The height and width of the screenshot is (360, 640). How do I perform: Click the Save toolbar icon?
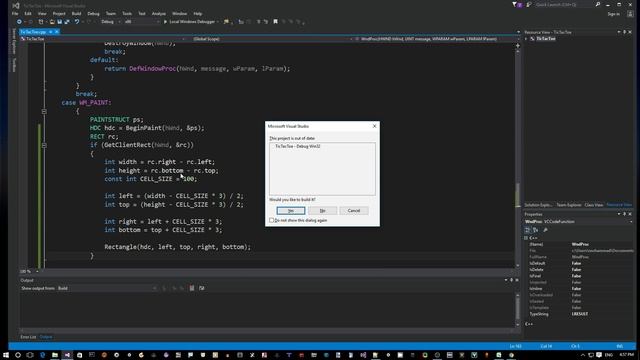[60, 22]
